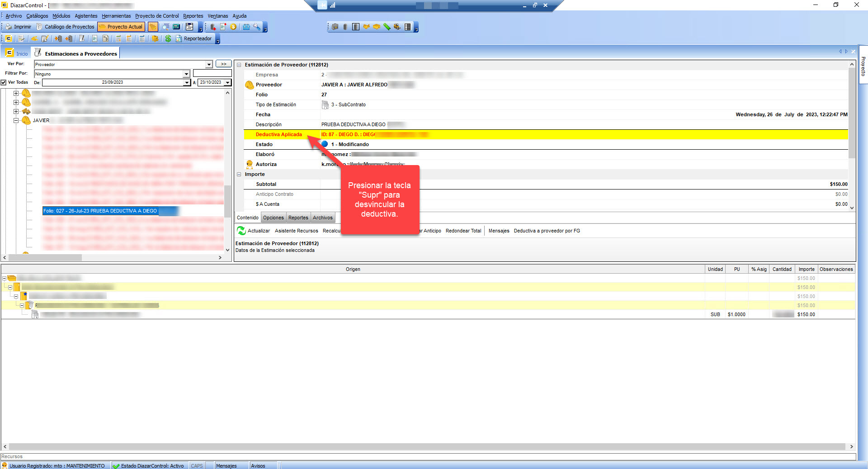Viewport: 868px width, 469px height.
Task: Toggle the Ver Todas checkbox
Action: click(4, 82)
